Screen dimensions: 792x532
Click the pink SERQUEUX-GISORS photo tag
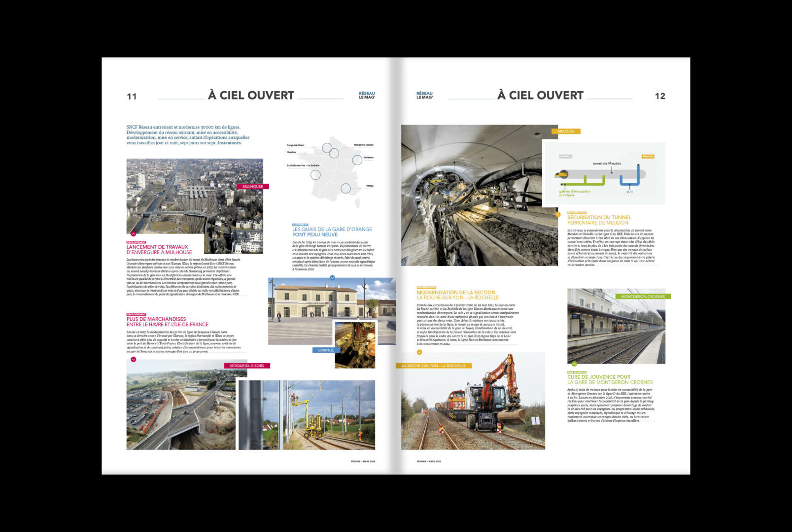[x=247, y=366]
